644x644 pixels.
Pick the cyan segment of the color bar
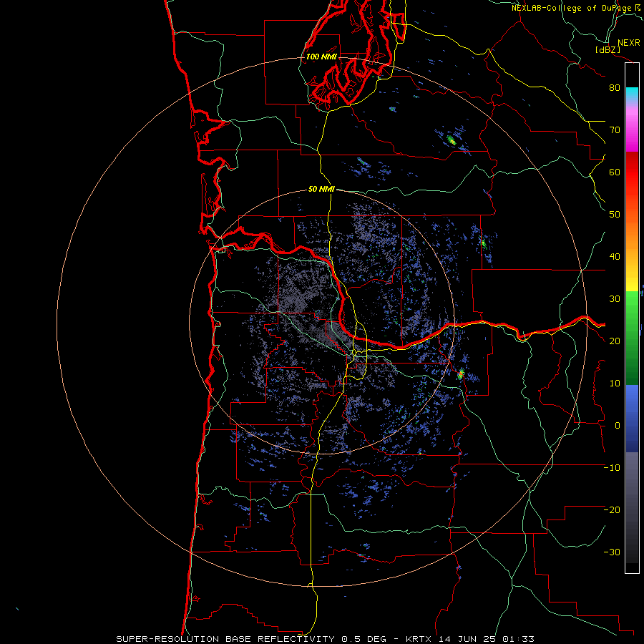(x=632, y=94)
